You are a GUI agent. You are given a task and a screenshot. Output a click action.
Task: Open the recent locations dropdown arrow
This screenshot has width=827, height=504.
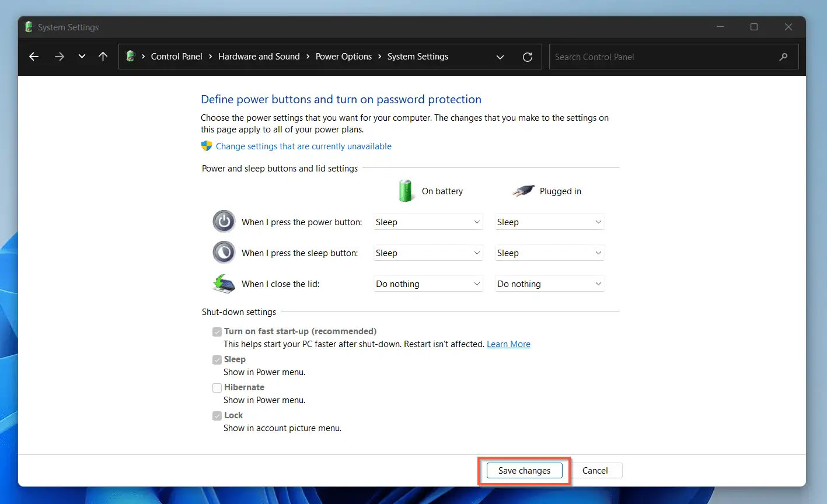pos(82,57)
